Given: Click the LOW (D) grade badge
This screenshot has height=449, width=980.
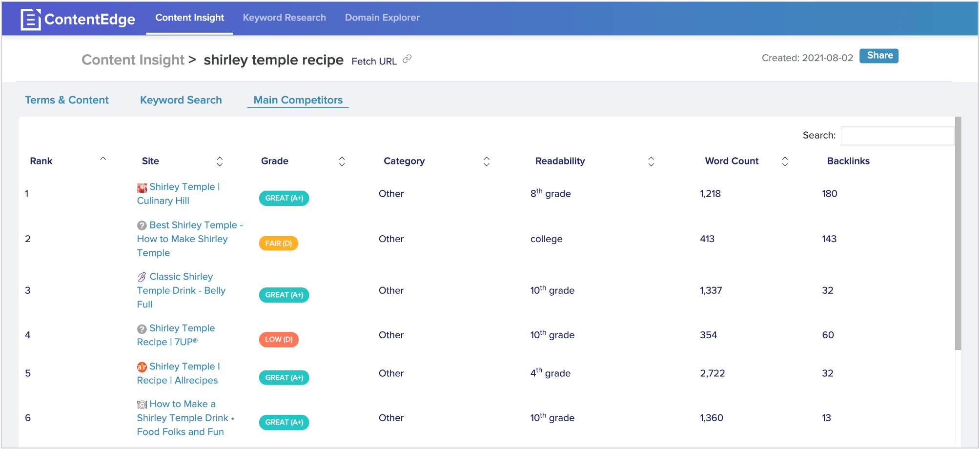Looking at the screenshot, I should click(279, 340).
